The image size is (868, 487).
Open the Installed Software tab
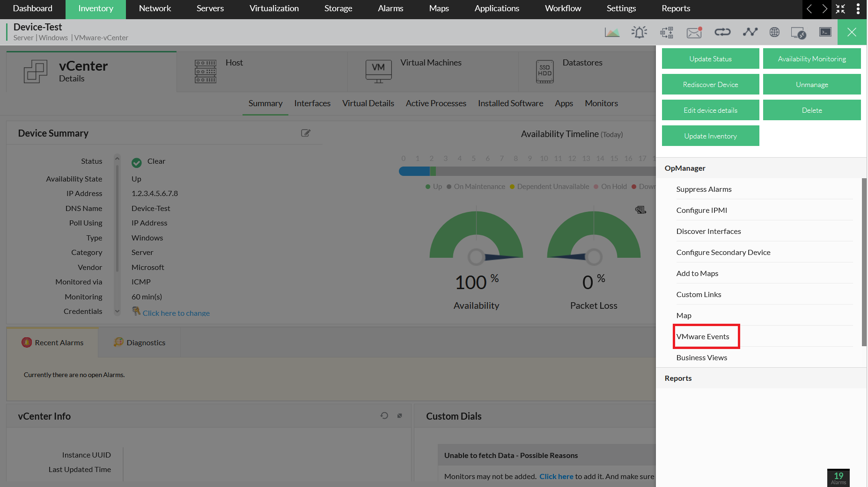coord(511,103)
